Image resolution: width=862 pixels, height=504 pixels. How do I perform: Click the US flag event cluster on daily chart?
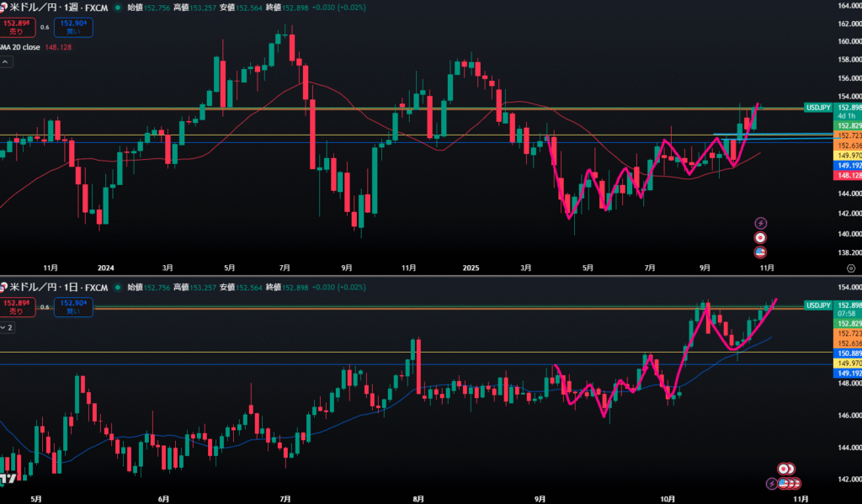788,483
